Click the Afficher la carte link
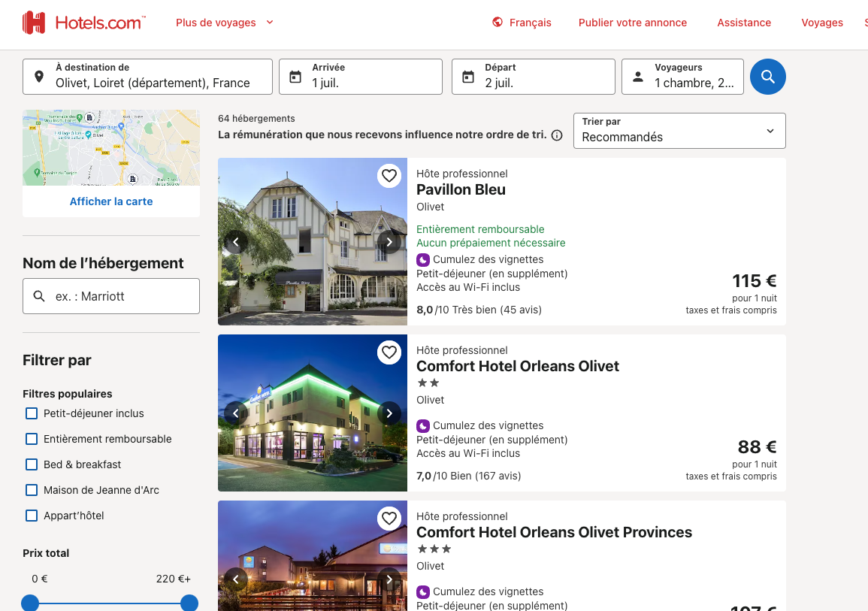Image resolution: width=868 pixels, height=611 pixels. tap(111, 201)
